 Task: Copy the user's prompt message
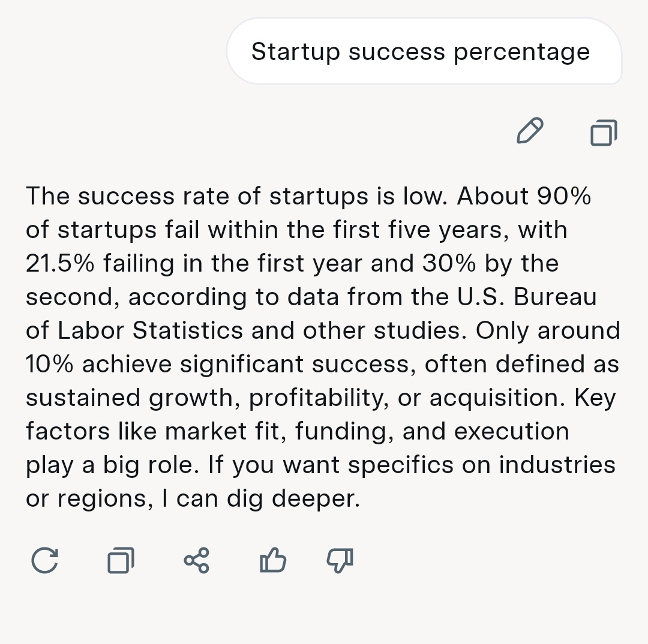(x=604, y=132)
